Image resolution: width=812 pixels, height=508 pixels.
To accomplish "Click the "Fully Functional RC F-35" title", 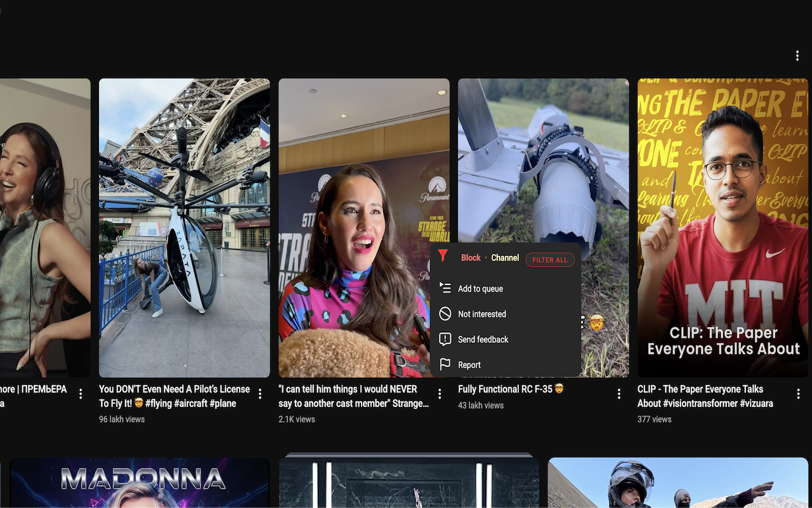I will [x=511, y=389].
